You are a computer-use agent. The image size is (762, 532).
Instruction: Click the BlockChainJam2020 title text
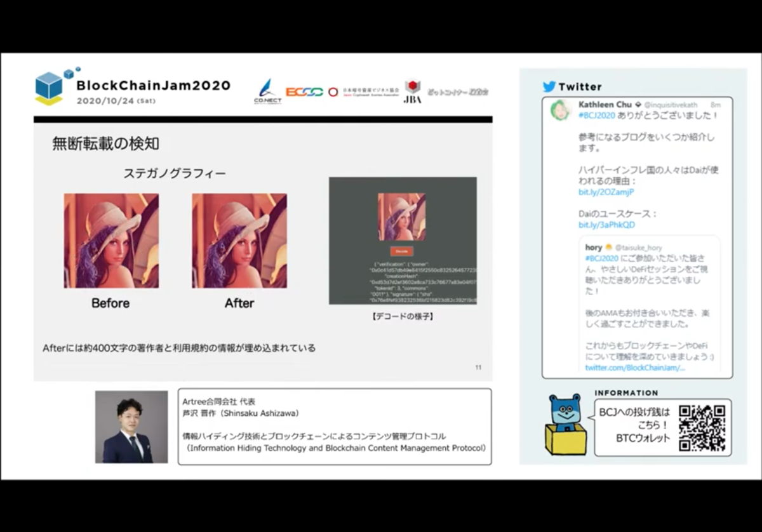pyautogui.click(x=153, y=85)
